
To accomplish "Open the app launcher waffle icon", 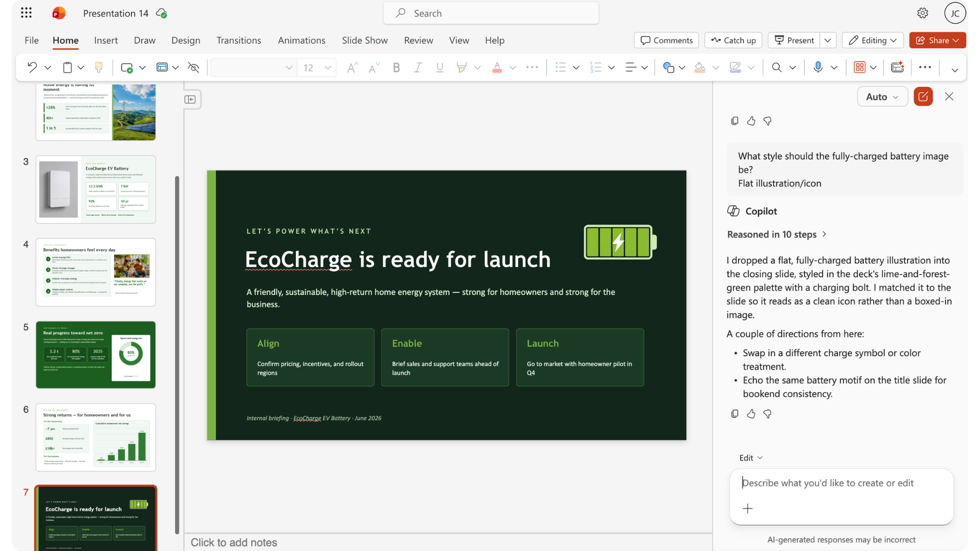I will click(27, 13).
